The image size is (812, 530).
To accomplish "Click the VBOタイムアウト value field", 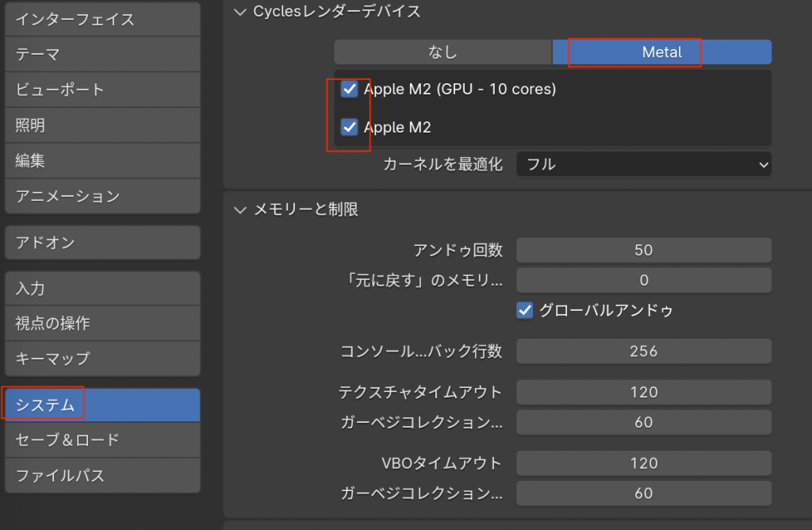I will pyautogui.click(x=643, y=463).
